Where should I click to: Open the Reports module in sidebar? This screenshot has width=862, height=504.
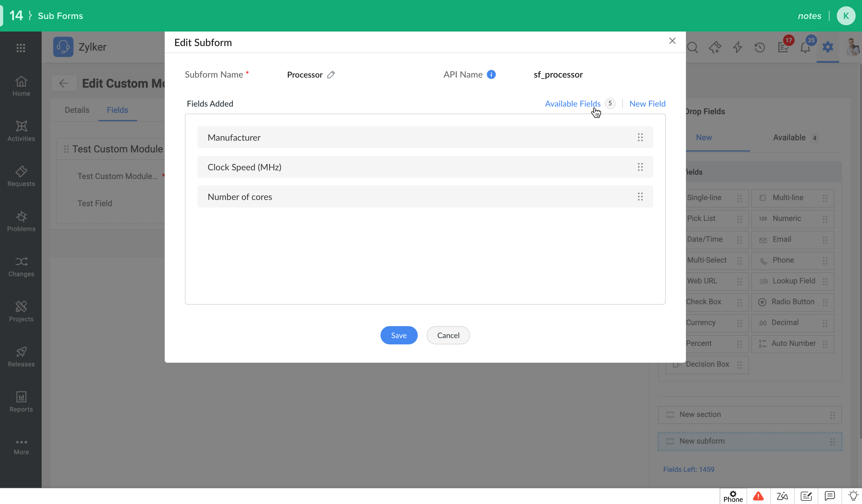pos(21,402)
